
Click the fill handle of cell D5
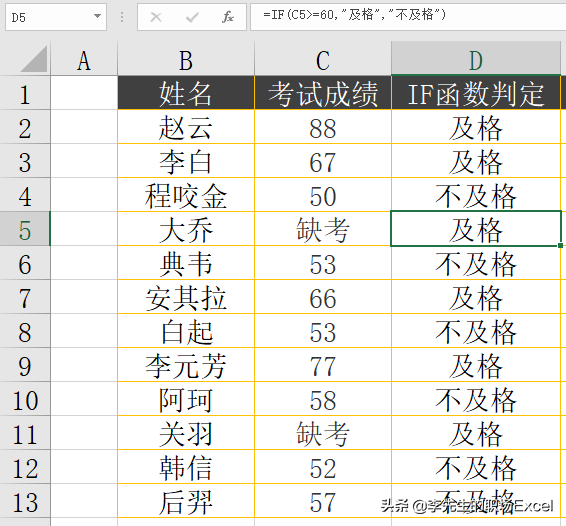(560, 245)
